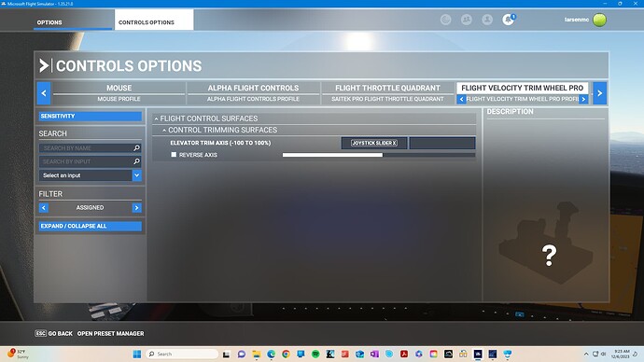Image resolution: width=644 pixels, height=362 pixels.
Task: Open the Select an input dropdown
Action: coord(90,175)
